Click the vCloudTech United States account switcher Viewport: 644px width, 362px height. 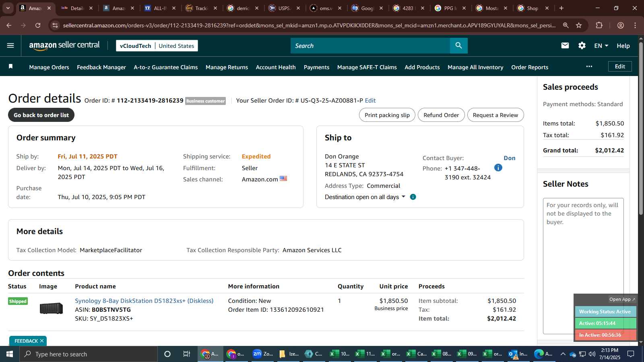click(x=157, y=45)
